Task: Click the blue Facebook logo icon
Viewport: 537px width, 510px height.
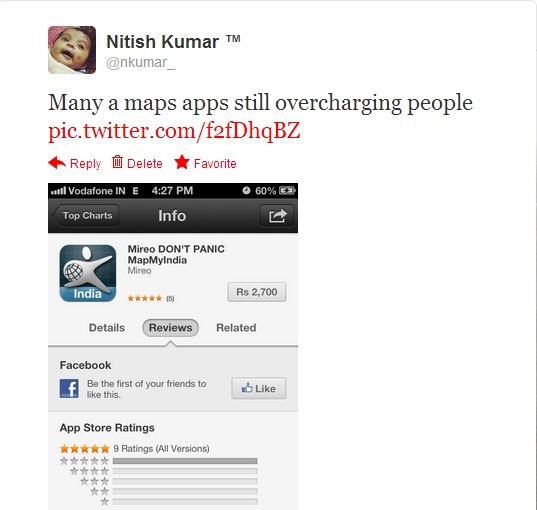Action: [69, 388]
